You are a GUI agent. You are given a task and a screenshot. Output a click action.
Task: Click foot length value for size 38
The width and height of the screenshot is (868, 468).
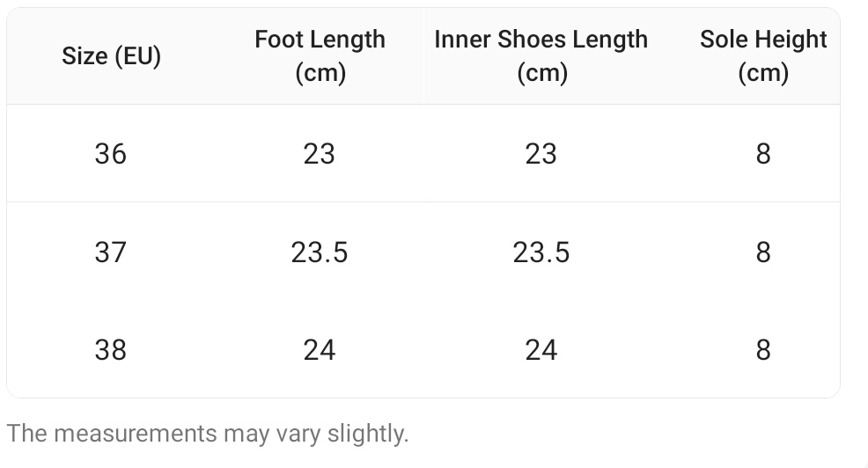coord(320,350)
